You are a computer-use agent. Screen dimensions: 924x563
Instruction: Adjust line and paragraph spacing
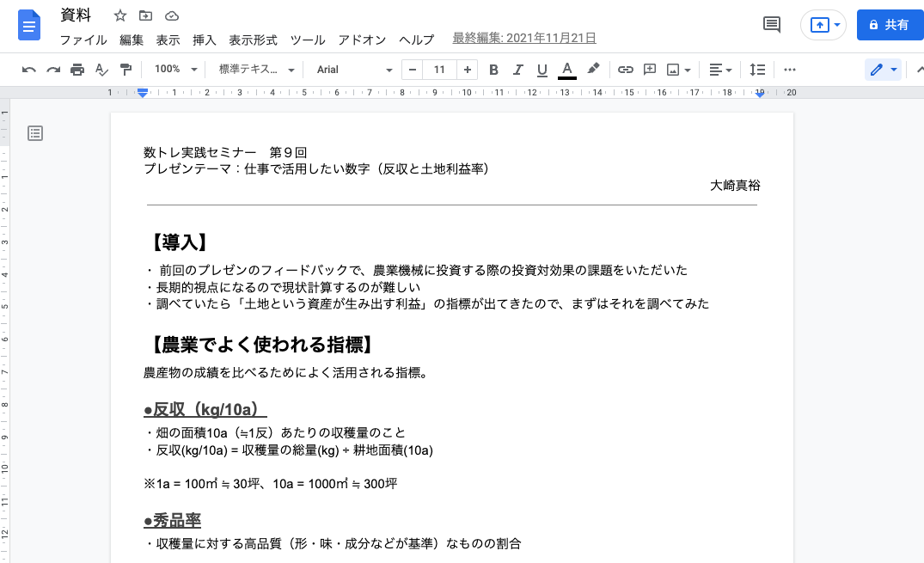756,70
